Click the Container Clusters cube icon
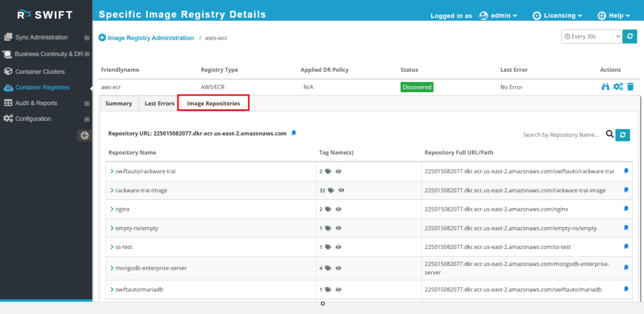 (8, 71)
